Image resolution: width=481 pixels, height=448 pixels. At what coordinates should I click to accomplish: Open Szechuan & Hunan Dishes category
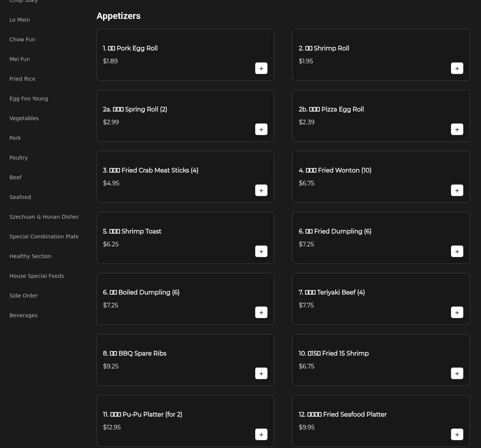(x=44, y=217)
